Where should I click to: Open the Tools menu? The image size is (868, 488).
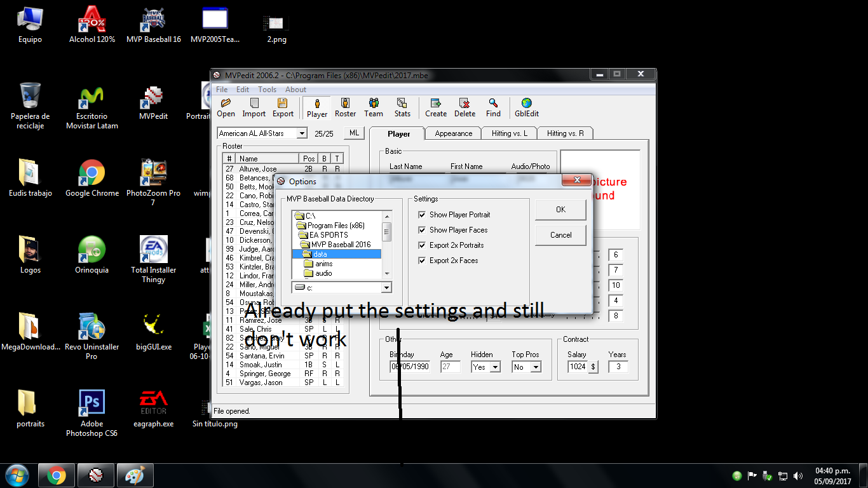click(267, 90)
